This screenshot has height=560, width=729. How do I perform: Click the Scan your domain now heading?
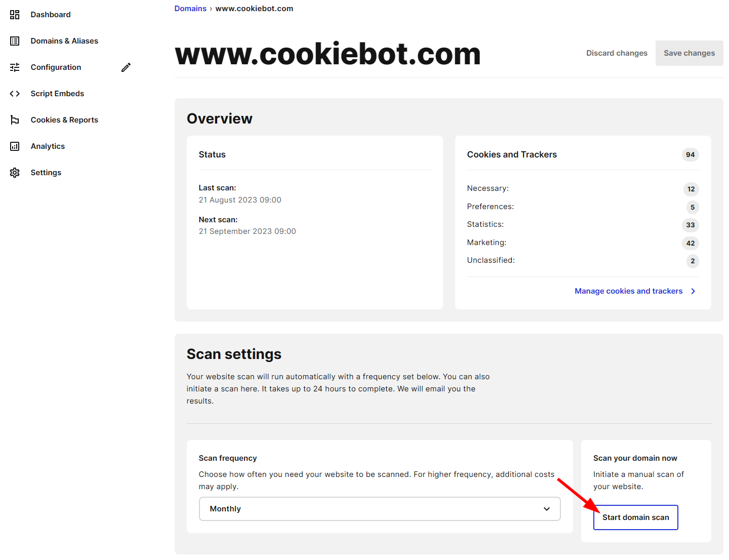tap(635, 458)
